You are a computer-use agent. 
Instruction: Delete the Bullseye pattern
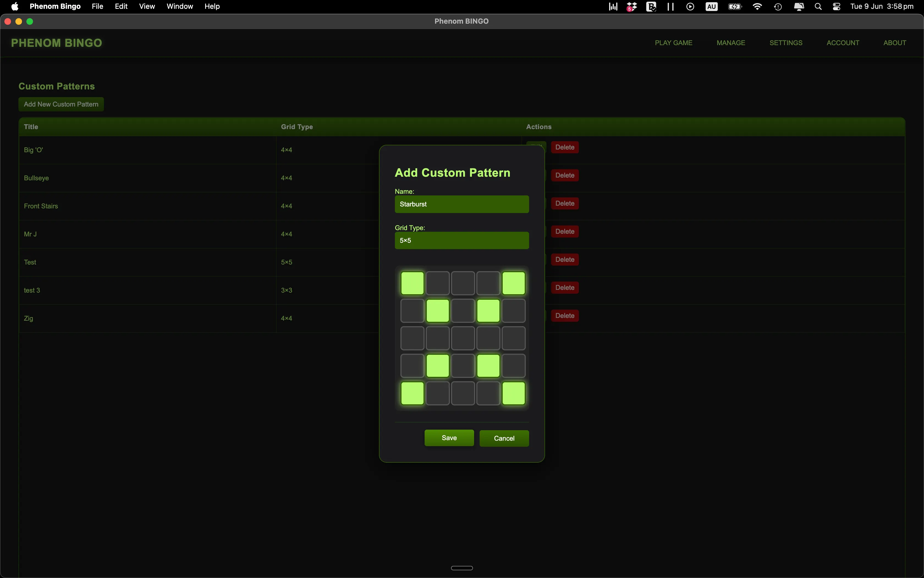[565, 176]
